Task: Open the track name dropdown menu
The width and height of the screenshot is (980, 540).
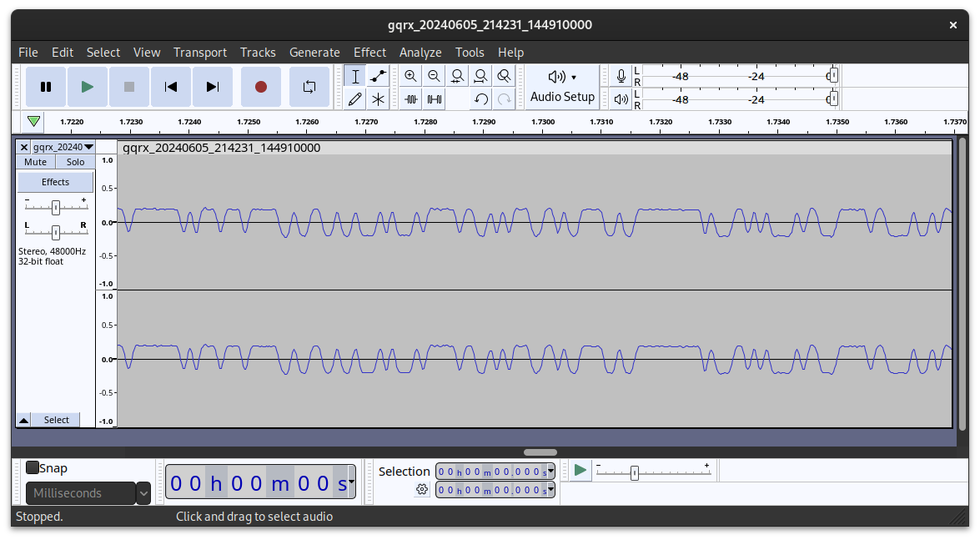Action: tap(88, 147)
